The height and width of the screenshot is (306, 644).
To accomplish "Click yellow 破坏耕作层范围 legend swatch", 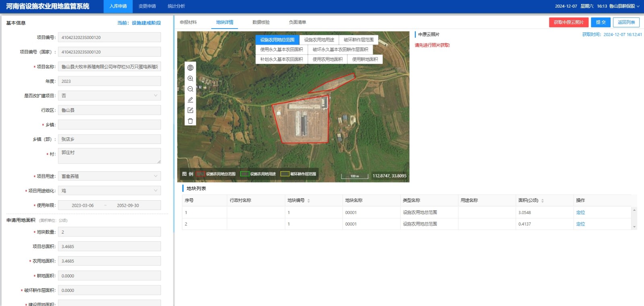I will click(x=285, y=174).
